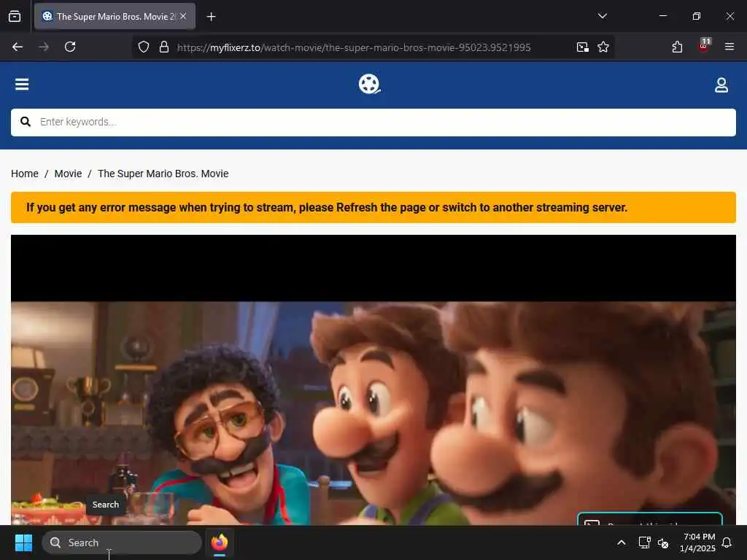Open the uBlock extension with badge 11

704,46
